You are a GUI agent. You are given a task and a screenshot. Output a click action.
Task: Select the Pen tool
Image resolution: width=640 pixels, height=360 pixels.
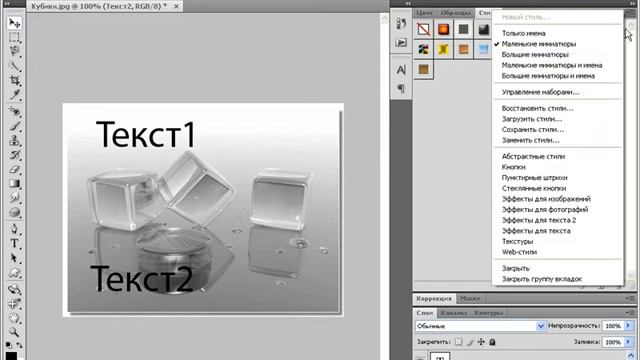coord(14,229)
